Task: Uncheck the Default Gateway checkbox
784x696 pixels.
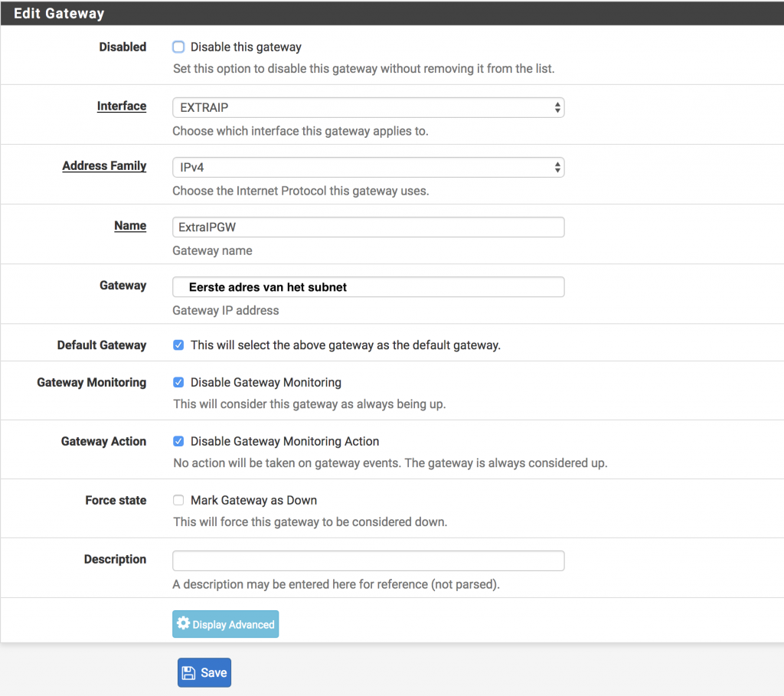Action: tap(178, 345)
